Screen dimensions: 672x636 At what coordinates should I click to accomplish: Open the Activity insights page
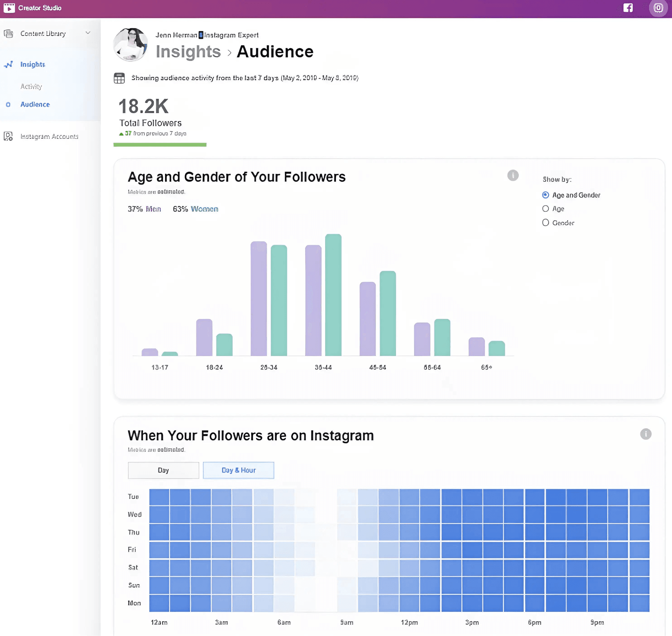pyautogui.click(x=31, y=86)
